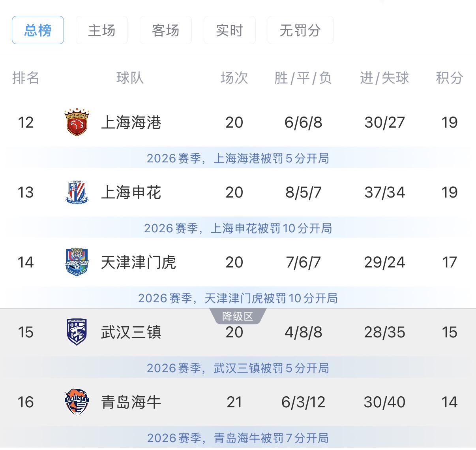The height and width of the screenshot is (450, 476).
Task: Switch to the 客场 tab
Action: point(166,30)
